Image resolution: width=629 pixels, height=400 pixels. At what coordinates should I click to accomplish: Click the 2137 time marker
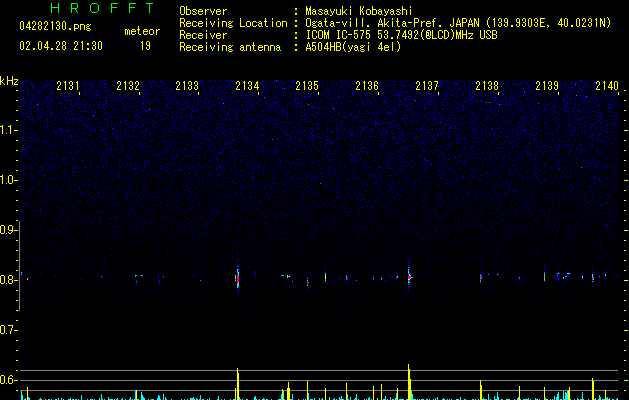click(427, 86)
